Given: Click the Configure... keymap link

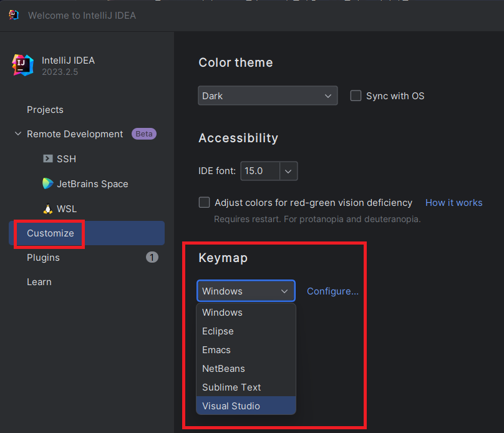Looking at the screenshot, I should click(332, 291).
